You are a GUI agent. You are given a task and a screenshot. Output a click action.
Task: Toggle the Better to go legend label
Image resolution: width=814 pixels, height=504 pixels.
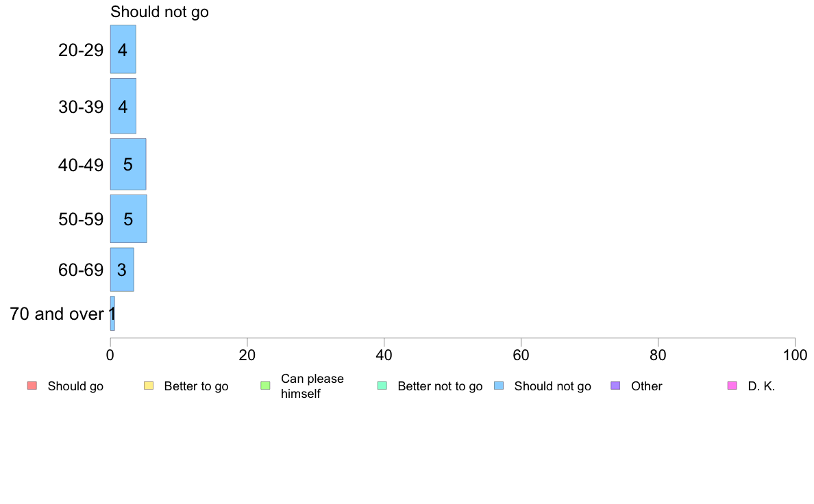196,386
